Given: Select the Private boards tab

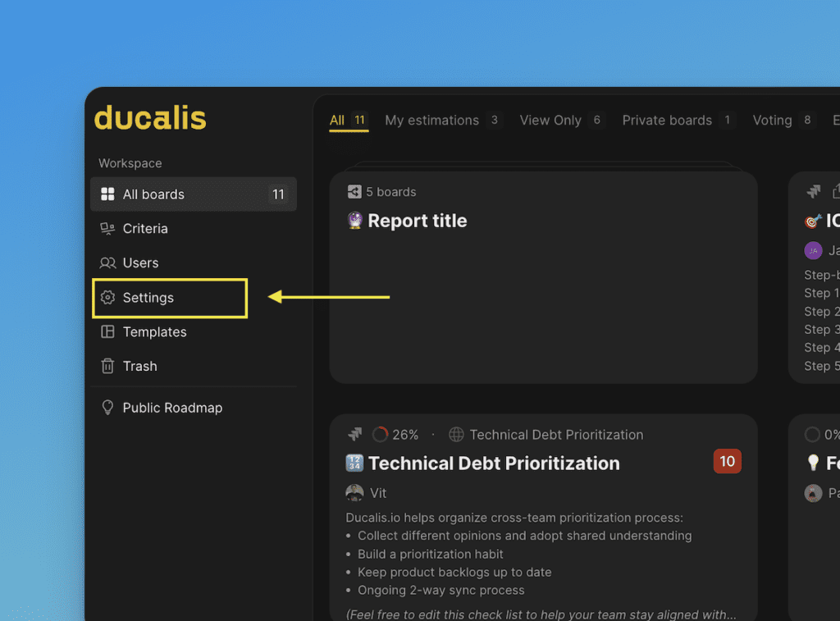Looking at the screenshot, I should tap(666, 121).
